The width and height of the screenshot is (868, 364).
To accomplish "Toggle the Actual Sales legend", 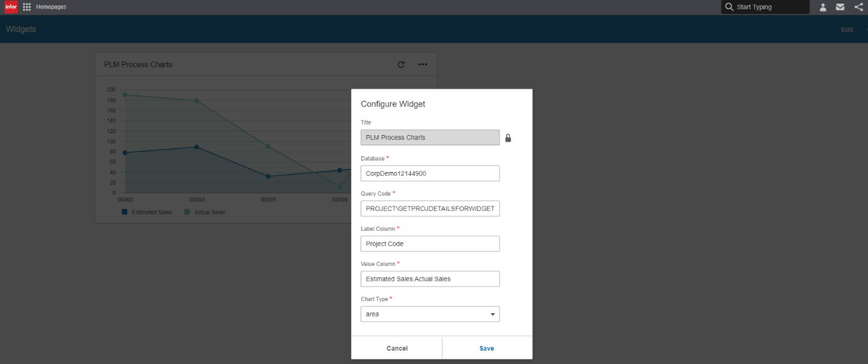I will (208, 212).
